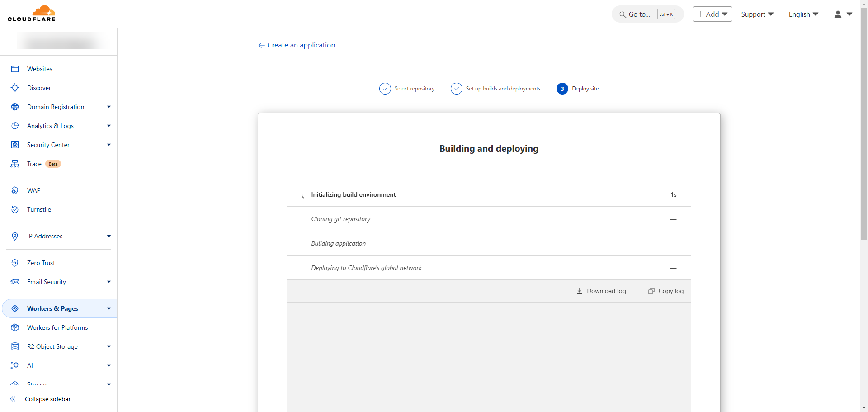Expand the Domain Registration submenu arrow
The image size is (868, 412).
coord(109,107)
